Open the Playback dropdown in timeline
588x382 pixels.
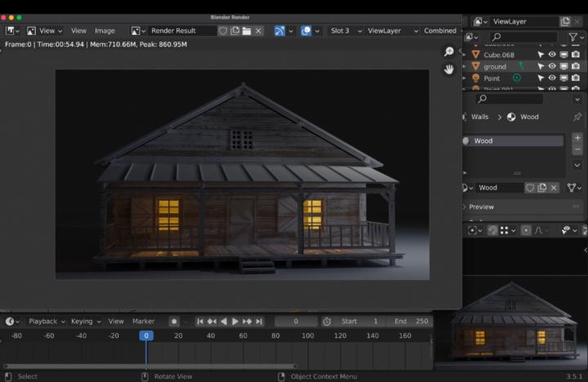(47, 322)
